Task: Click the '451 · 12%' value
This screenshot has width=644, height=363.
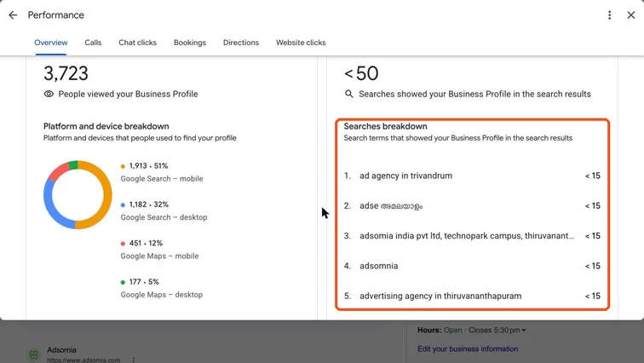Action: tap(146, 243)
